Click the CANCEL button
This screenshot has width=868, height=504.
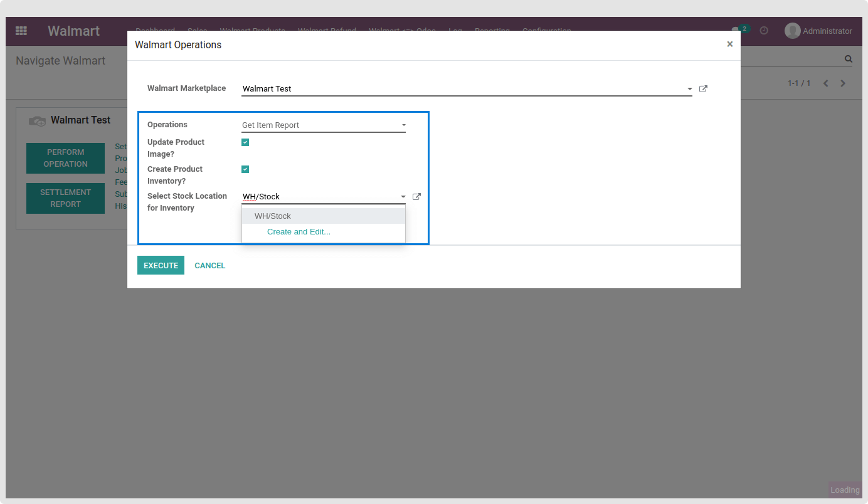coord(209,265)
